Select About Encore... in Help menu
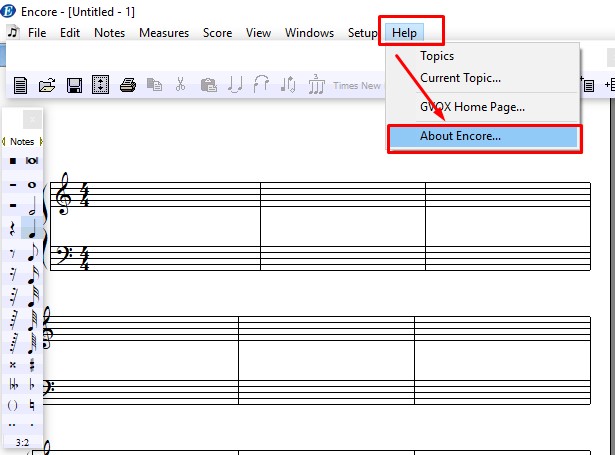Viewport: 615px width, 455px height. (482, 136)
